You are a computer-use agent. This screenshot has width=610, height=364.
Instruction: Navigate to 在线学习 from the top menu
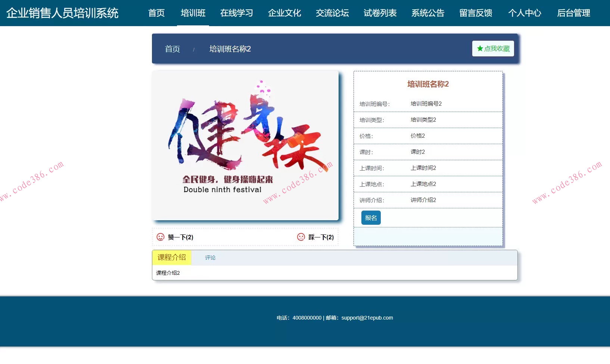237,13
